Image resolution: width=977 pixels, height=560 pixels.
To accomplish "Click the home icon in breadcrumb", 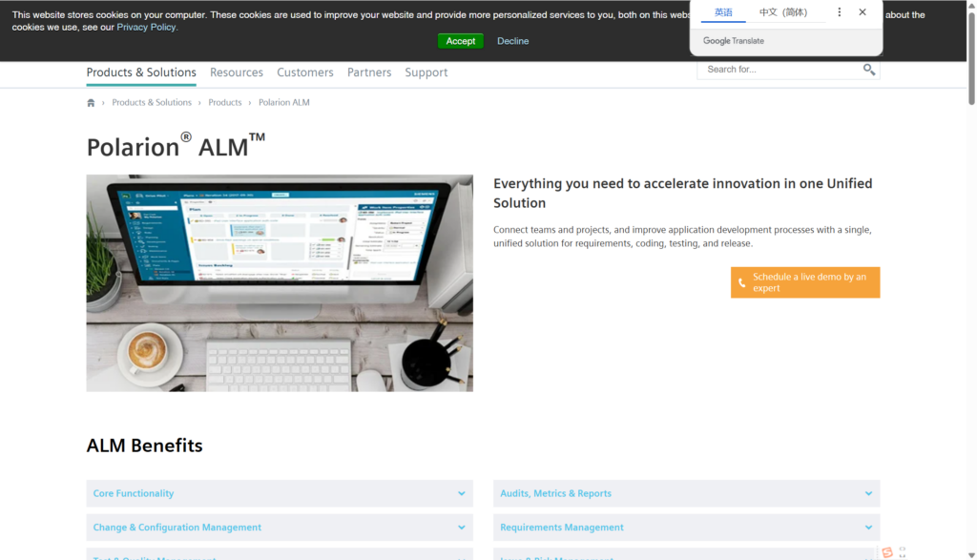I will pos(91,103).
